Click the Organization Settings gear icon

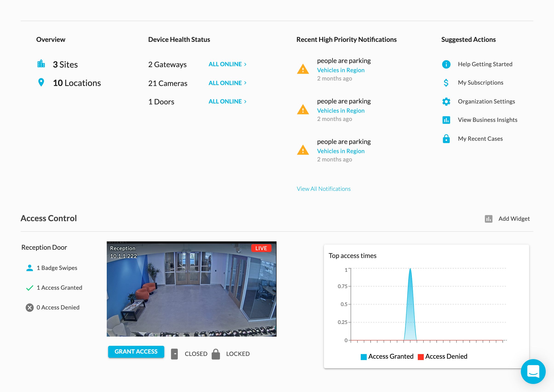click(446, 102)
